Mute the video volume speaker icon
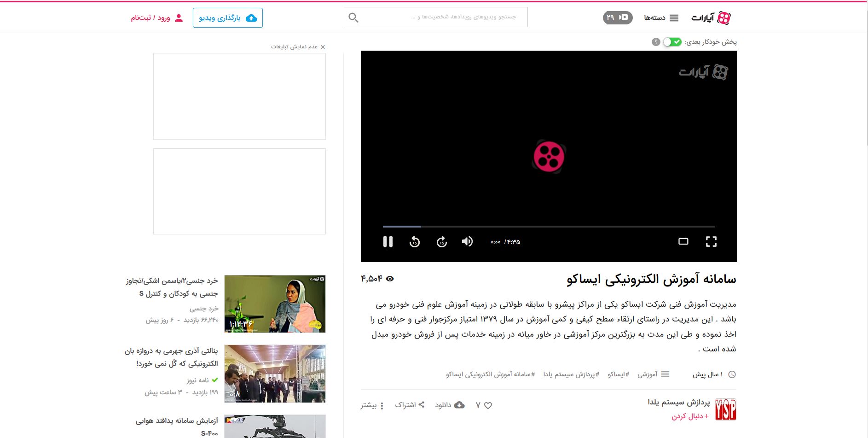The height and width of the screenshot is (438, 868). pyautogui.click(x=467, y=242)
